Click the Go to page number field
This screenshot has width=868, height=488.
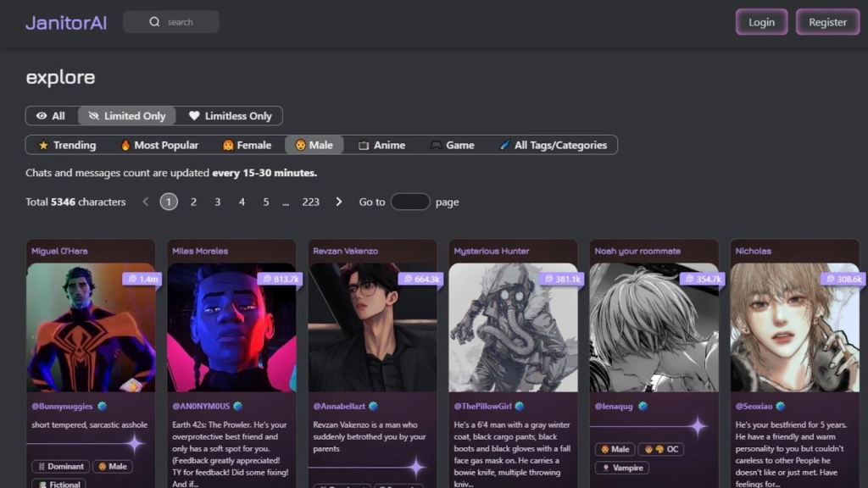[410, 202]
